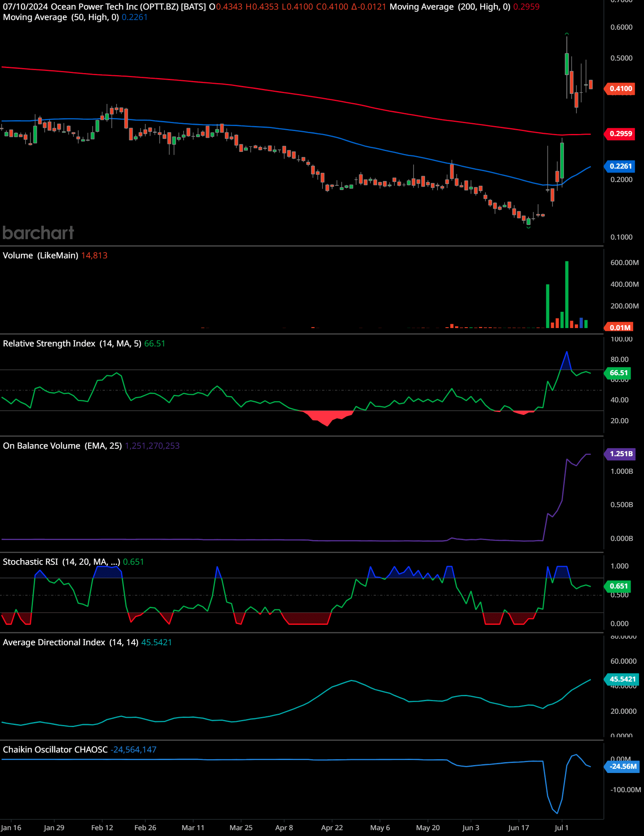Click the Moving Average (50, High, 0) label
This screenshot has width=644, height=836.
coord(61,17)
